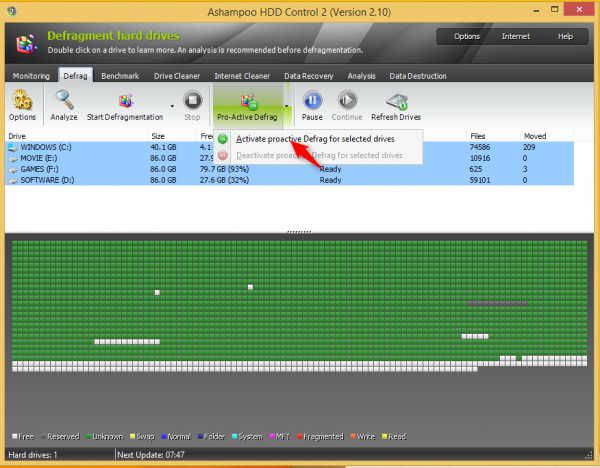The image size is (600, 468).
Task: Click the System legend cyan swatch
Action: click(x=235, y=437)
